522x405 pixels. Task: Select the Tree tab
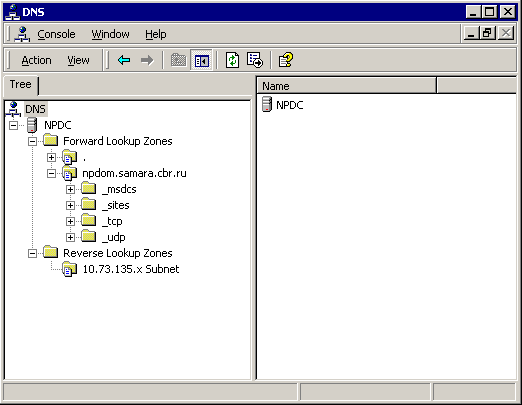[x=21, y=84]
